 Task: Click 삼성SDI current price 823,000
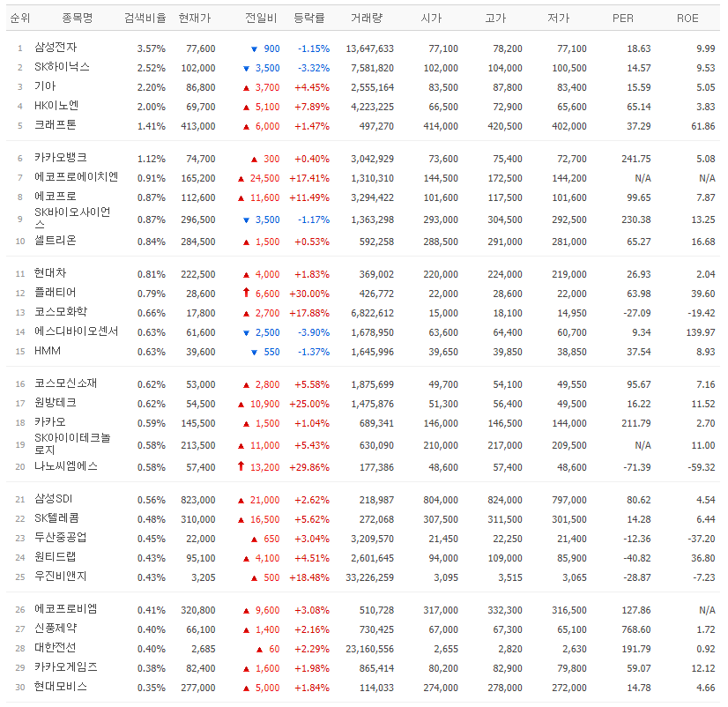(198, 500)
